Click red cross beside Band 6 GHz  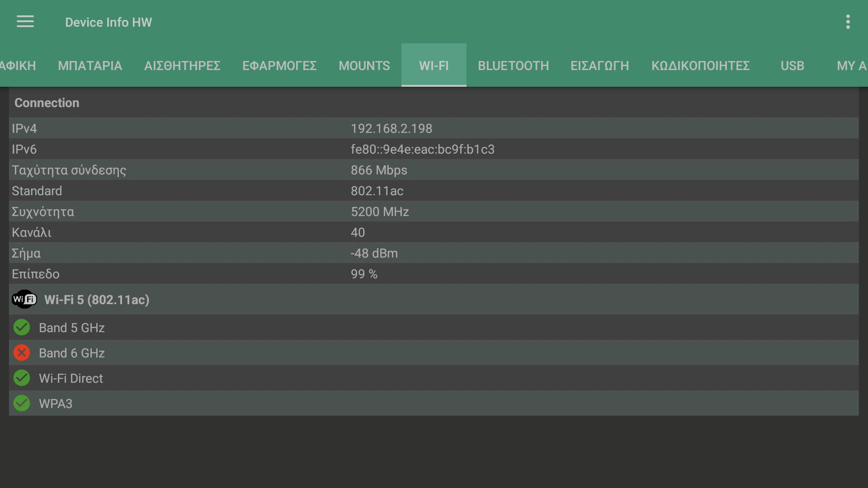[22, 353]
